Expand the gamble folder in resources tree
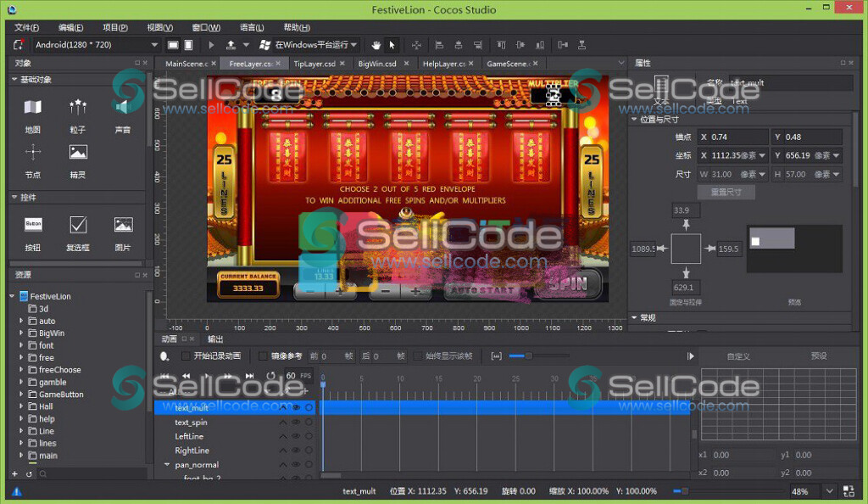The image size is (868, 504). 22,383
